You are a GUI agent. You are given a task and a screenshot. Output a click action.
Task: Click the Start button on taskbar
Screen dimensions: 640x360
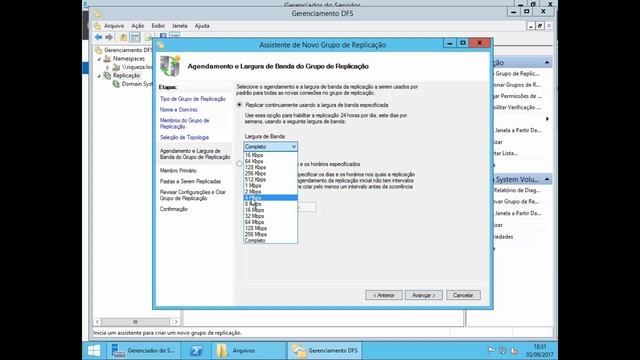(94, 351)
